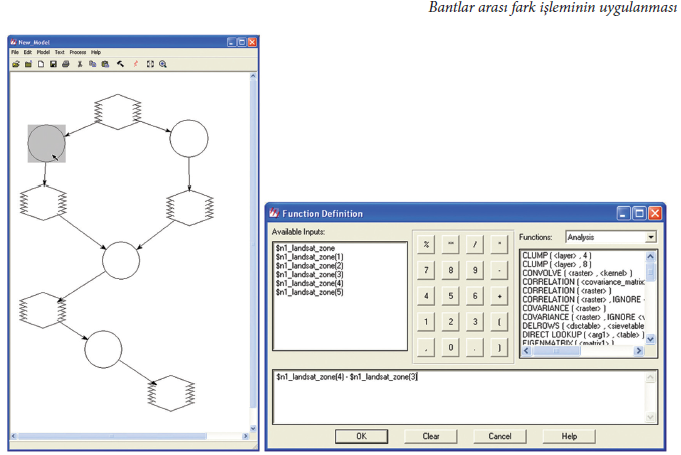The width and height of the screenshot is (681, 455).
Task: Select the gray shaded circle node
Action: 46,144
